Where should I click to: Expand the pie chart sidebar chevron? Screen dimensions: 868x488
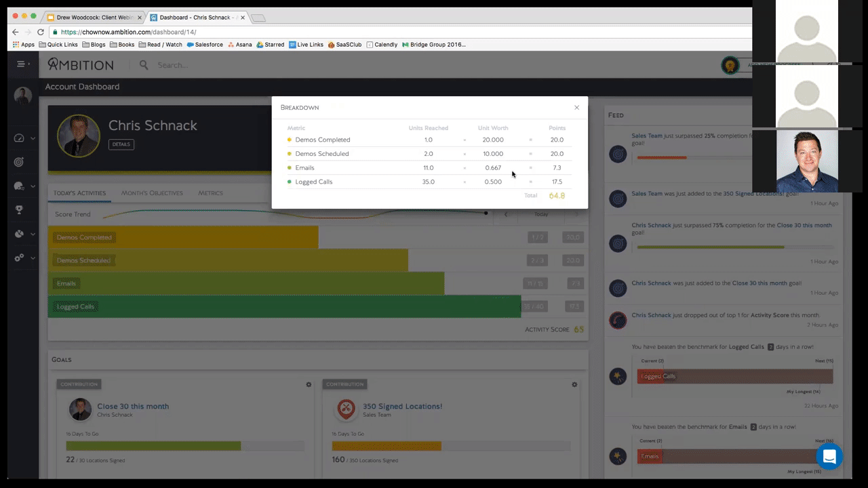click(33, 235)
